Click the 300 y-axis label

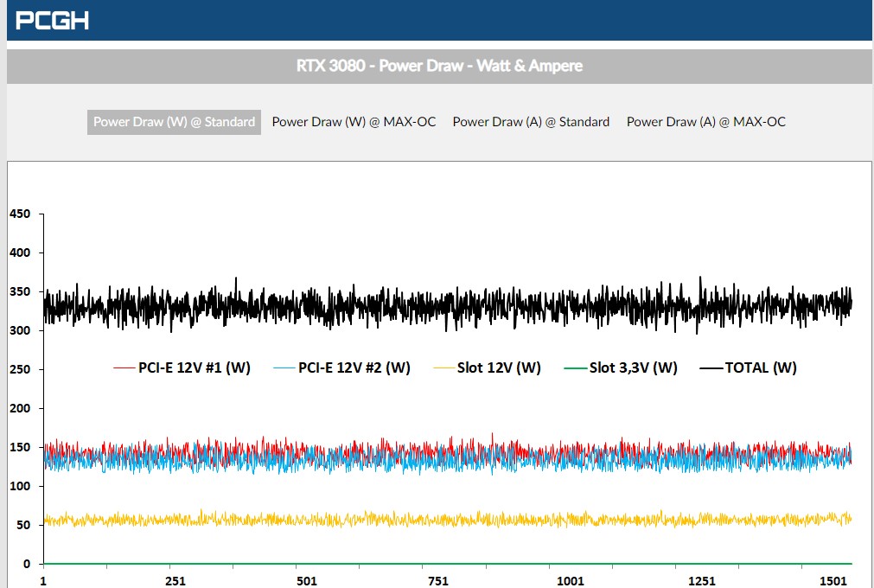20,331
